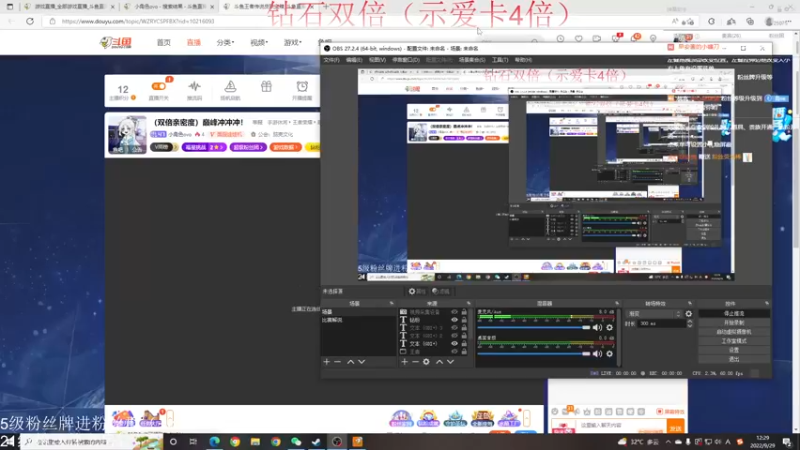
Task: Open transition properties gear in scene transitions
Action: (x=689, y=314)
